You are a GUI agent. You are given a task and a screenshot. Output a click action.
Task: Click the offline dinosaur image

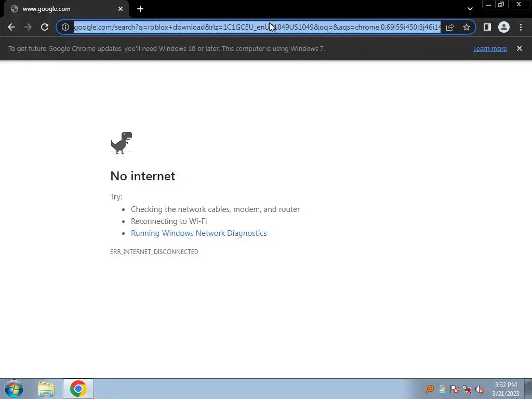122,143
